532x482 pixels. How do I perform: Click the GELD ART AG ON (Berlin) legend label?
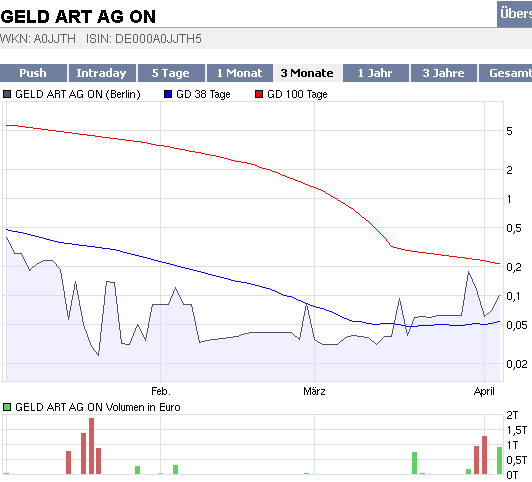click(x=78, y=94)
